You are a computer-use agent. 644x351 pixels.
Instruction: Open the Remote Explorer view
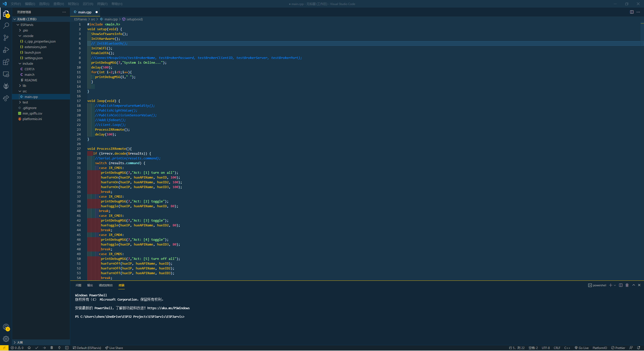tap(6, 74)
